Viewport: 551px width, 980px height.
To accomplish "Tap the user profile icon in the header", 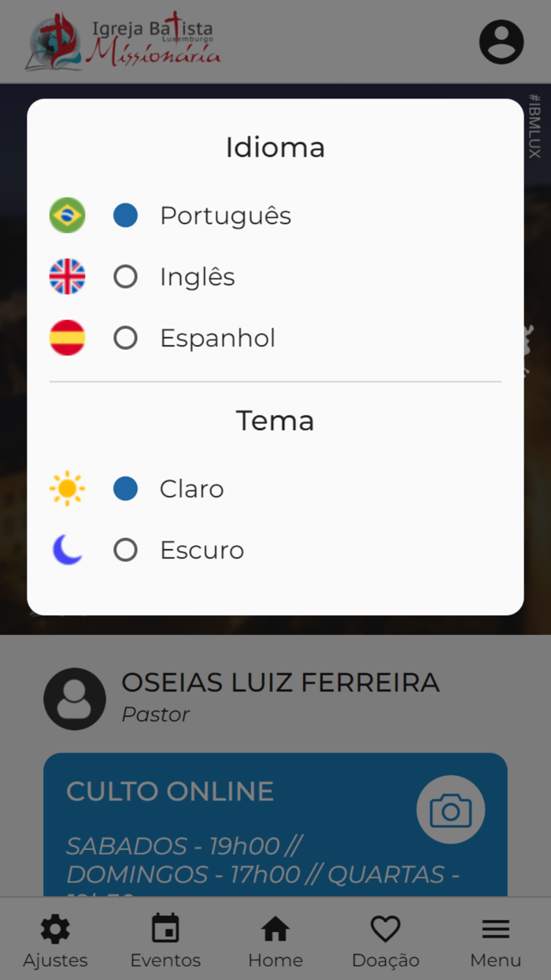I will click(501, 42).
